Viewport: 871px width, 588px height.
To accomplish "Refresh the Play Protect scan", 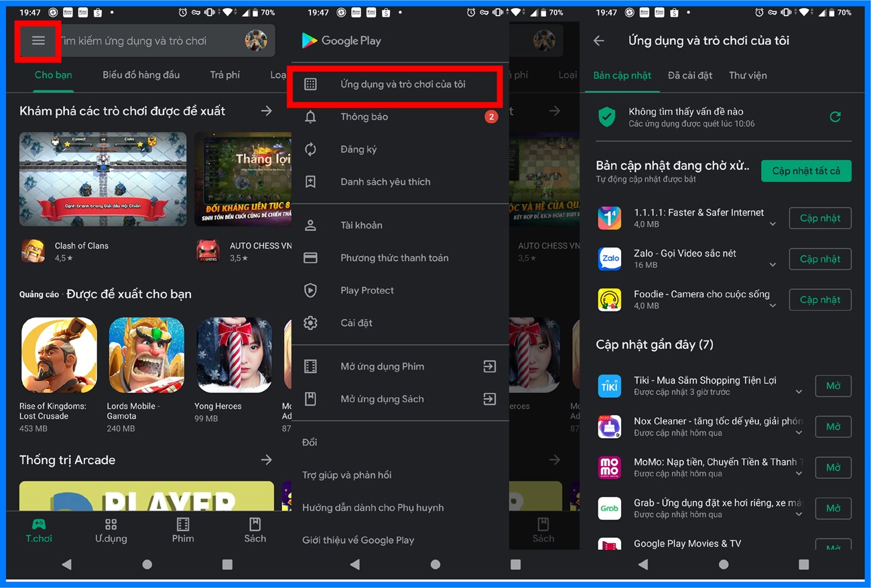I will pos(835,117).
